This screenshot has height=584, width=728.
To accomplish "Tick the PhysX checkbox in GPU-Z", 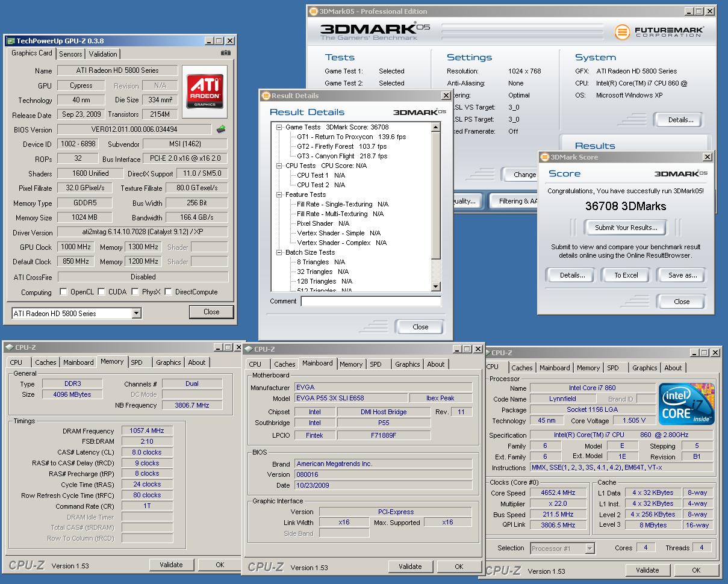I will (x=134, y=292).
